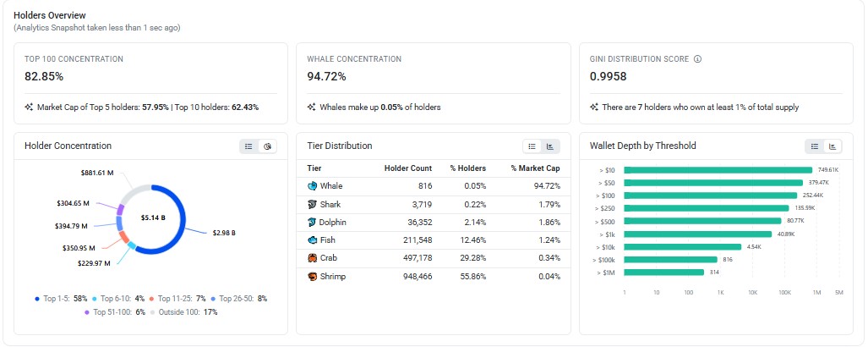Click the Tier column header

(x=314, y=168)
